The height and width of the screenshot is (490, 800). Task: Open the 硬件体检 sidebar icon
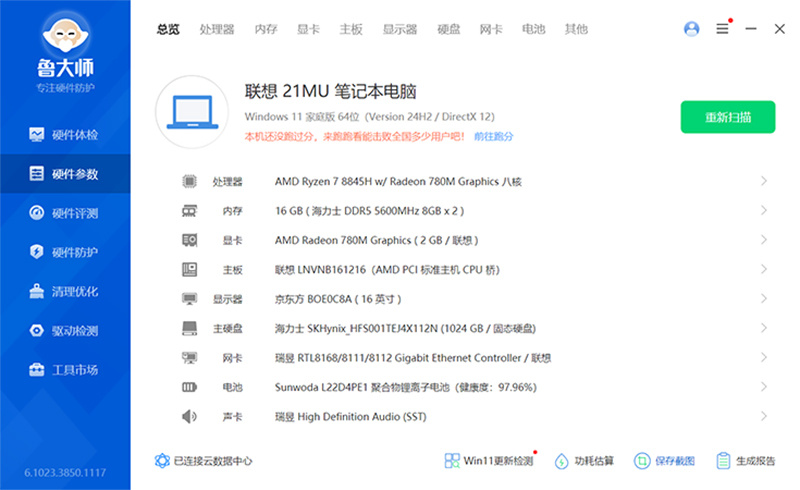click(x=37, y=135)
